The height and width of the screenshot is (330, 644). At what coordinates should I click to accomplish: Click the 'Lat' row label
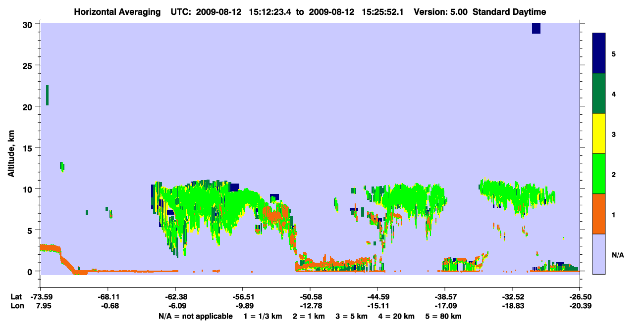coord(16,297)
